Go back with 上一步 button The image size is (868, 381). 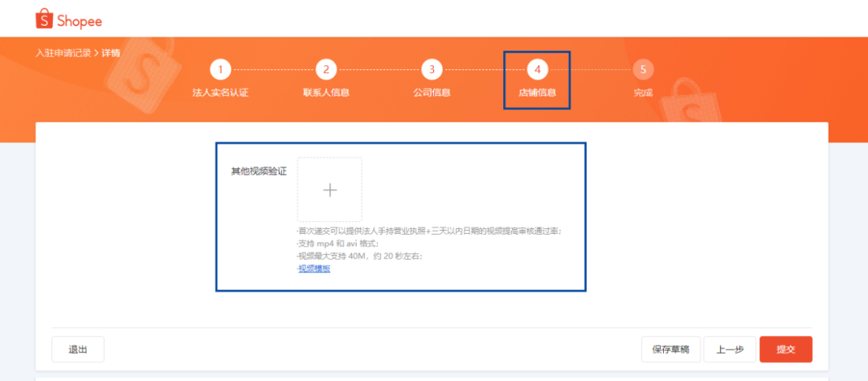[x=730, y=350]
